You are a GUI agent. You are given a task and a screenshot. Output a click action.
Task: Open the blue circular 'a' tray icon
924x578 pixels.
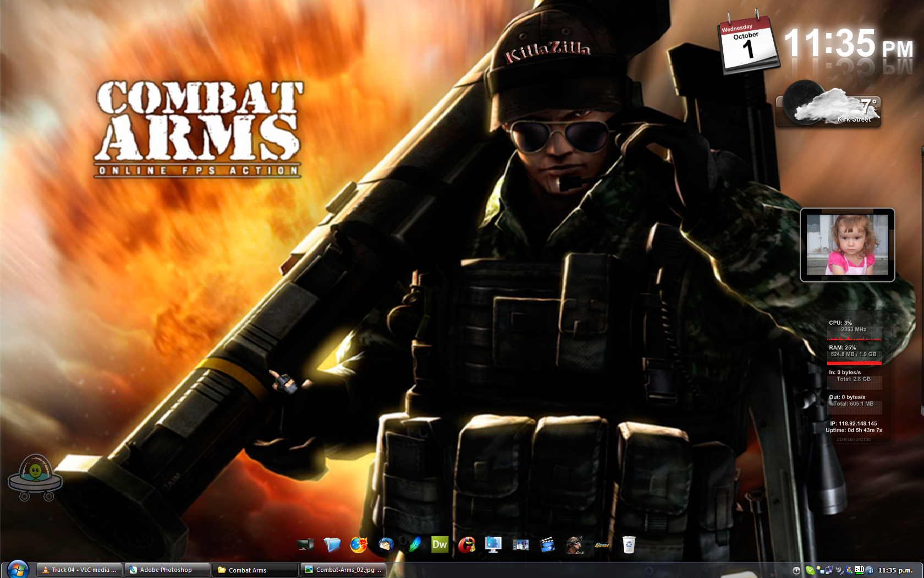[x=869, y=570]
